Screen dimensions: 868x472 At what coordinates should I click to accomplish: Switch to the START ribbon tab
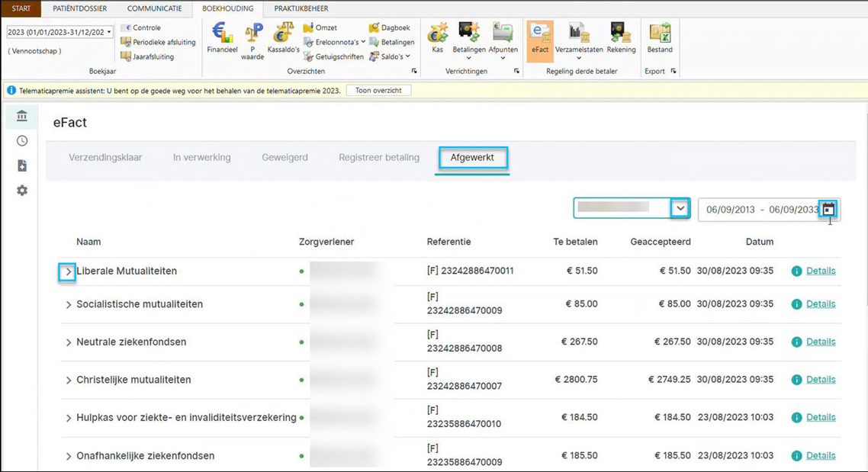pyautogui.click(x=21, y=8)
